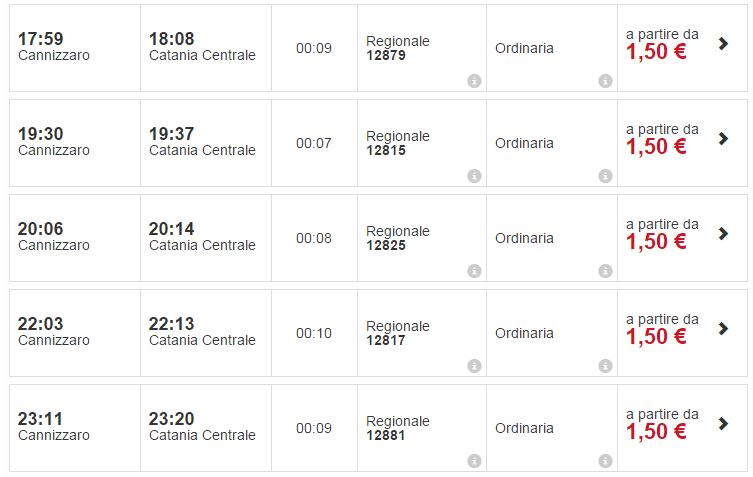
Task: Expand the 23:11 train row chevron
Action: pos(724,424)
